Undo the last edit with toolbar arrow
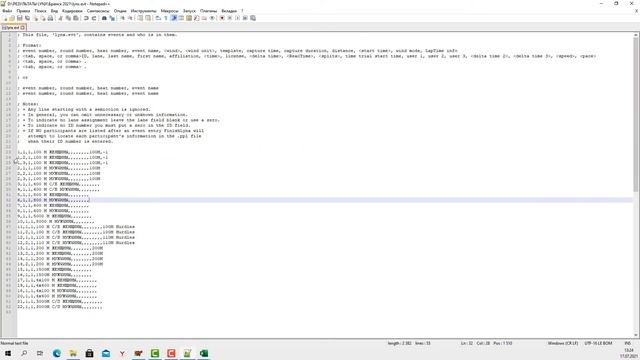 (86, 18)
